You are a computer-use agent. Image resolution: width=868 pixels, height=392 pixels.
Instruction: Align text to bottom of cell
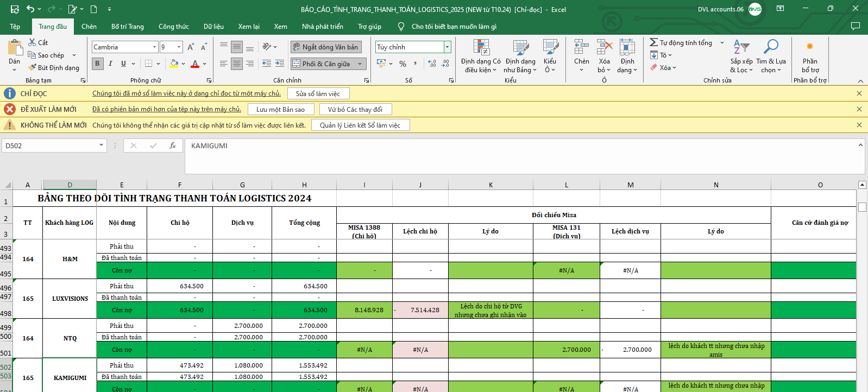click(x=250, y=47)
